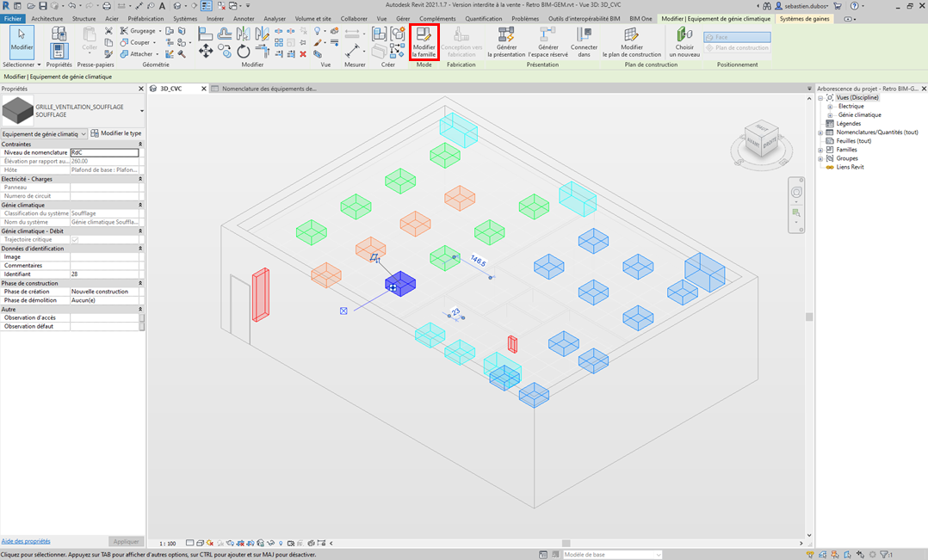Activate the Rotate tool in the ribbon

[x=244, y=52]
